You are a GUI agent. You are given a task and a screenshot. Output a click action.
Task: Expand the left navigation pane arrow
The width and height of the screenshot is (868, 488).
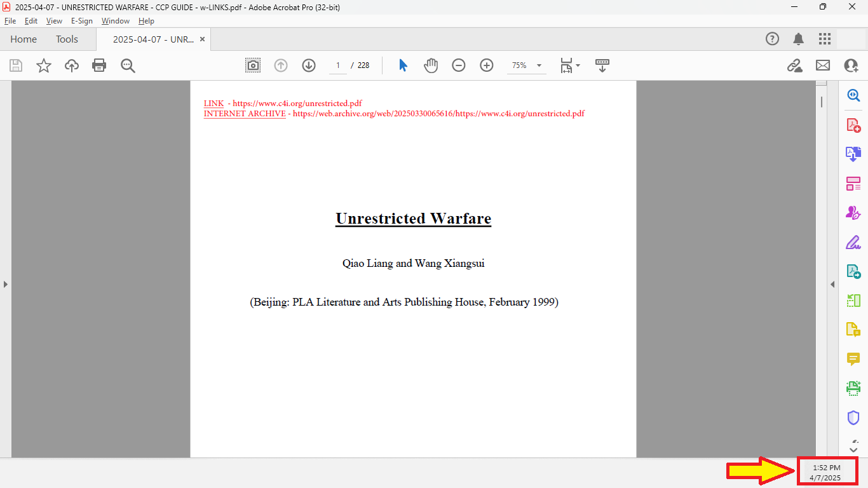(6, 284)
